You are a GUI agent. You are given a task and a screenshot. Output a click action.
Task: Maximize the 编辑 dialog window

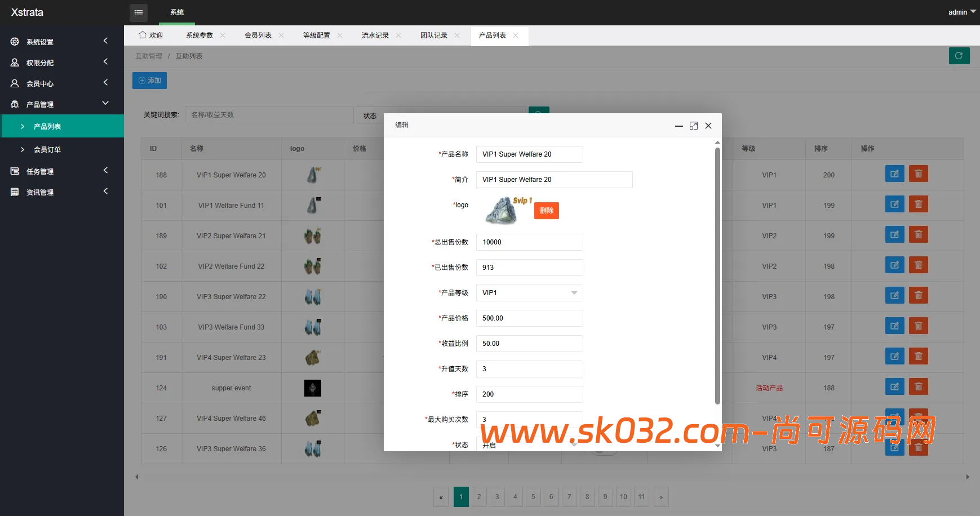(x=694, y=126)
